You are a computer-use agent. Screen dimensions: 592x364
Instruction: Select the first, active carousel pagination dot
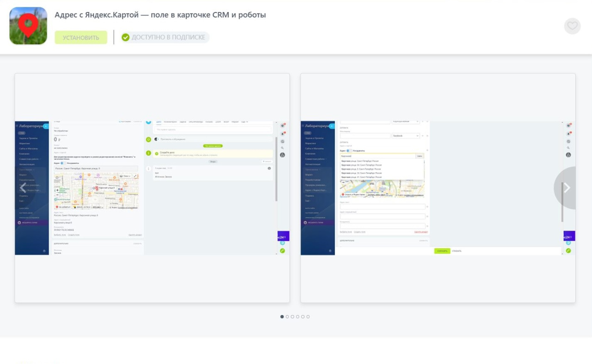click(282, 317)
